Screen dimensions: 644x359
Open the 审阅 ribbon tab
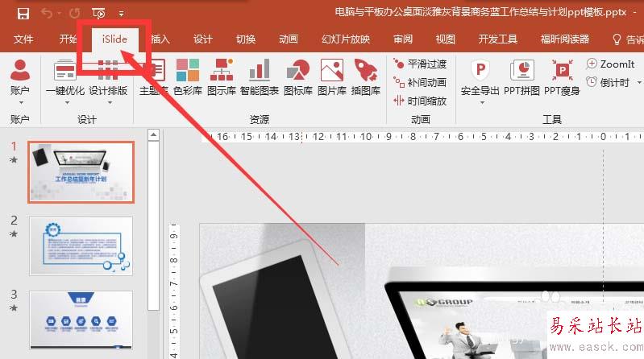402,39
